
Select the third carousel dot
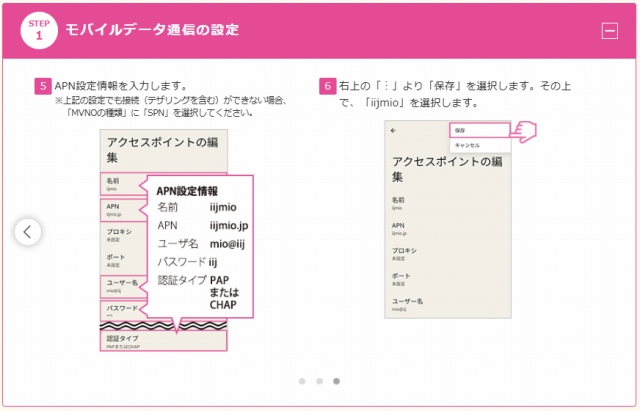point(336,381)
